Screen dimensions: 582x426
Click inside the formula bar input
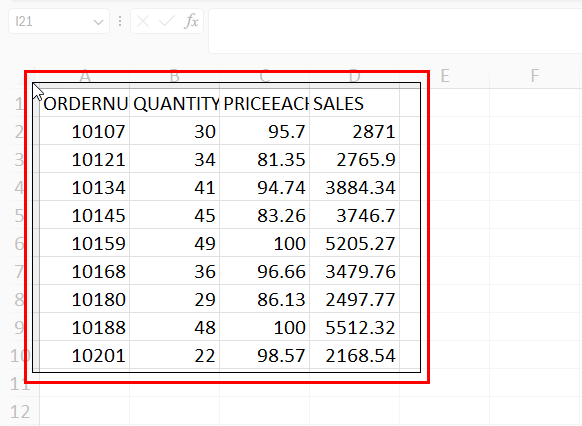(395, 31)
